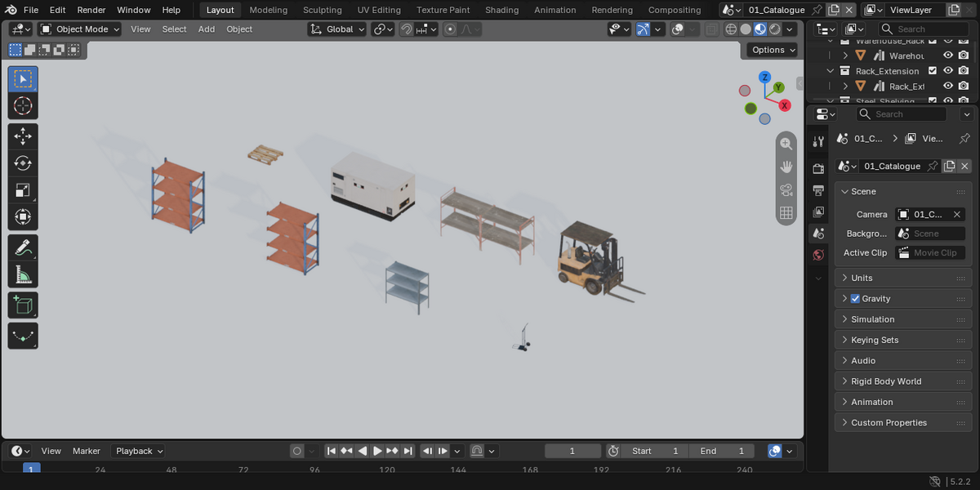Toggle auto keying record button
Image resolution: width=980 pixels, height=490 pixels.
[x=297, y=451]
